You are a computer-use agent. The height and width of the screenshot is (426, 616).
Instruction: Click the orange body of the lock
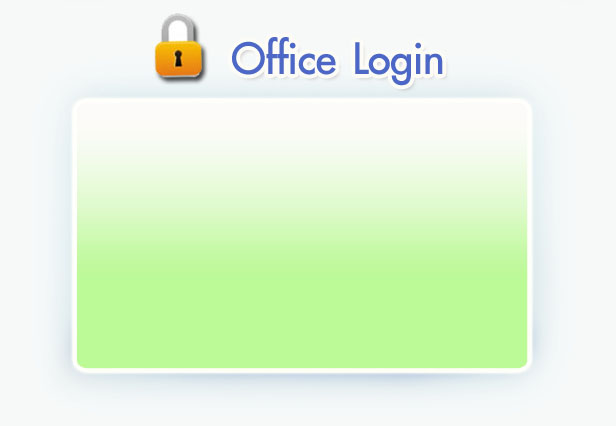(179, 59)
